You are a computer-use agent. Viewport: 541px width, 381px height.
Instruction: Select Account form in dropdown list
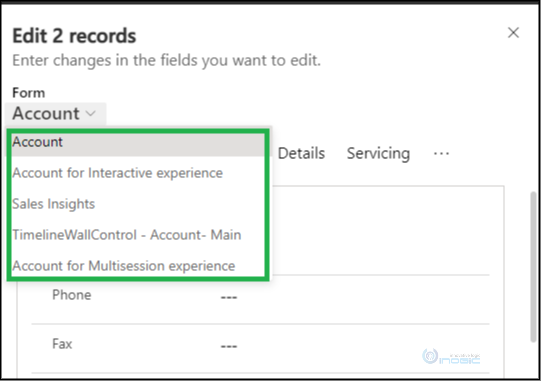138,142
